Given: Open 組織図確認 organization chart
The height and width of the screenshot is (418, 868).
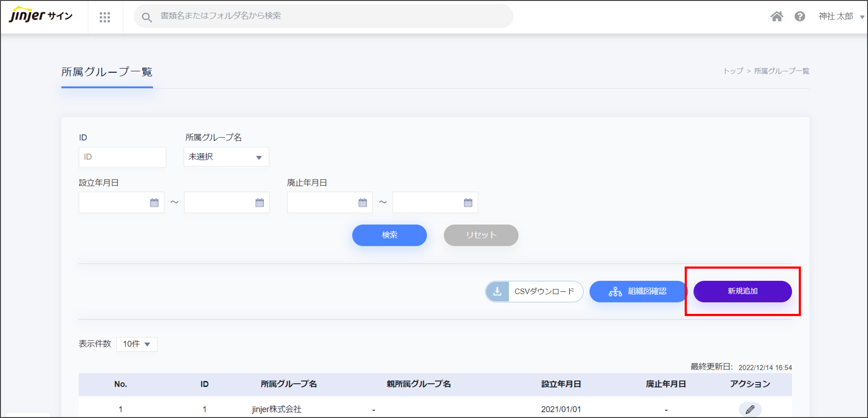Looking at the screenshot, I should point(637,291).
